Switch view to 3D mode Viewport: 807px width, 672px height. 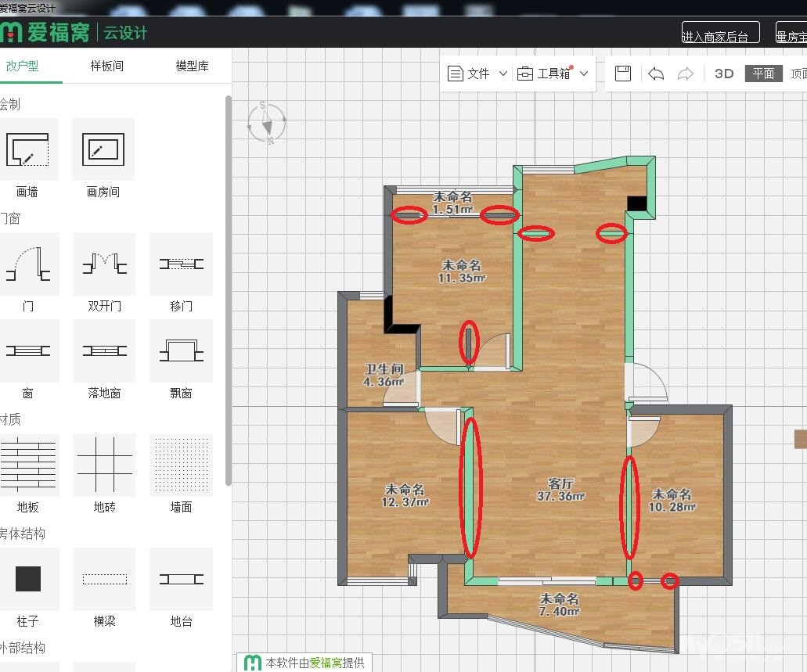click(x=724, y=74)
